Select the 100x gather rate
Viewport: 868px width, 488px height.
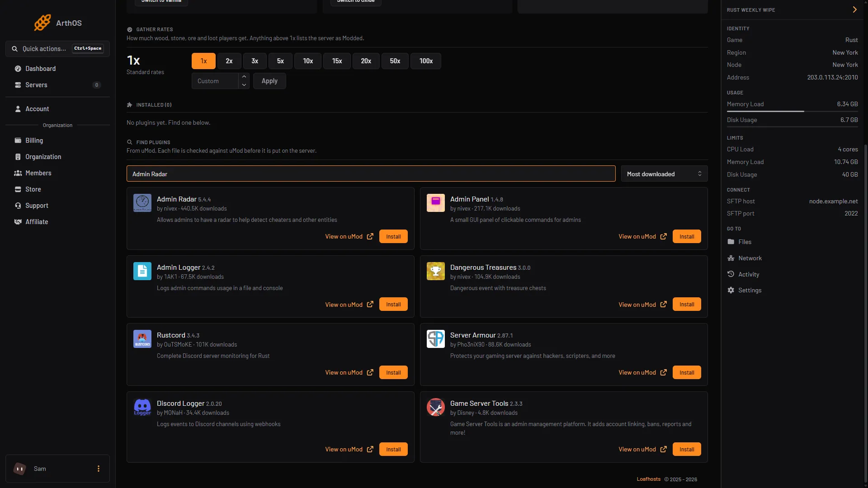point(426,61)
